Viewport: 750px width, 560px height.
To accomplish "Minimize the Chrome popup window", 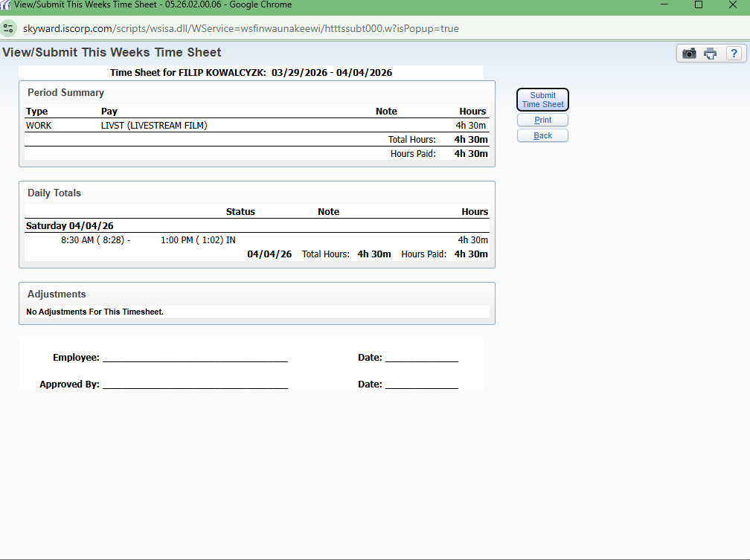I will [664, 4].
